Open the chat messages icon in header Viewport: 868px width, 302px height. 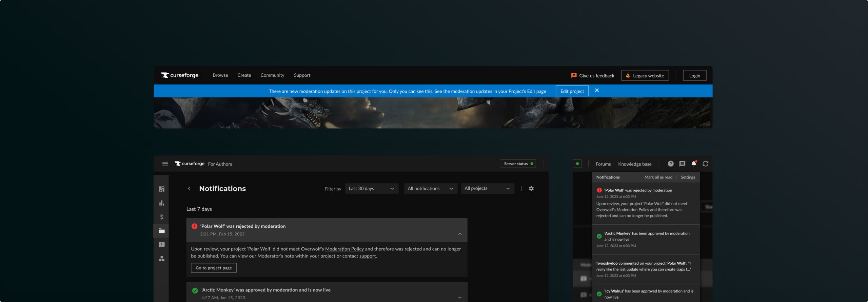(x=682, y=164)
